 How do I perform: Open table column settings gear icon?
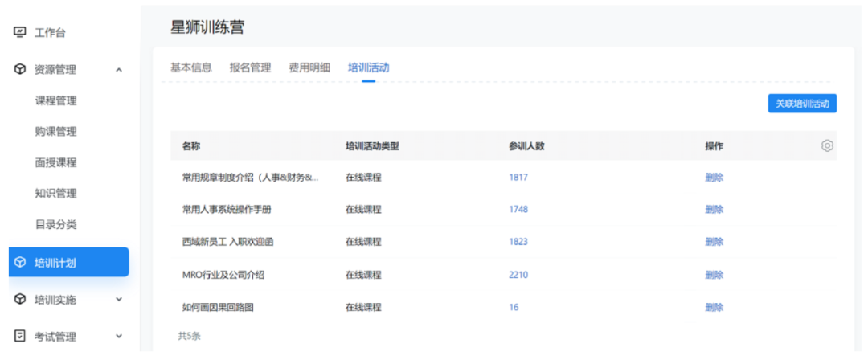(x=827, y=146)
